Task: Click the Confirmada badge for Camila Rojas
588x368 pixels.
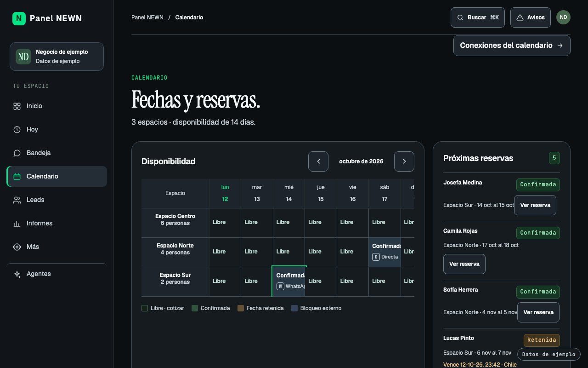Action: [538, 233]
